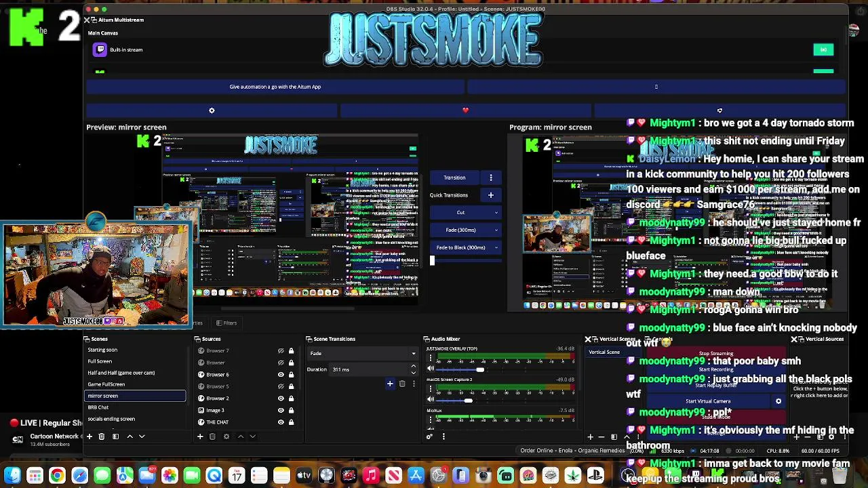Mute macOS Screen Capture 2 audio
This screenshot has height=488, width=868.
click(x=431, y=401)
